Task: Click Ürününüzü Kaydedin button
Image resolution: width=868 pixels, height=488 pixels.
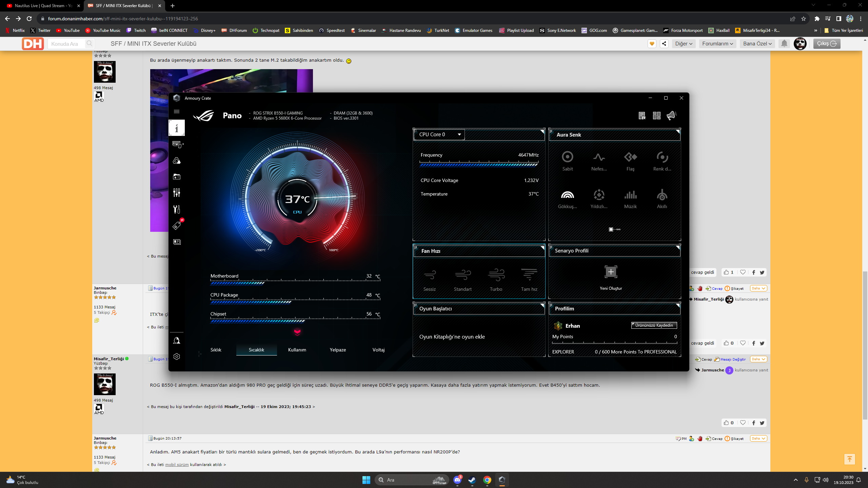Action: tap(654, 325)
